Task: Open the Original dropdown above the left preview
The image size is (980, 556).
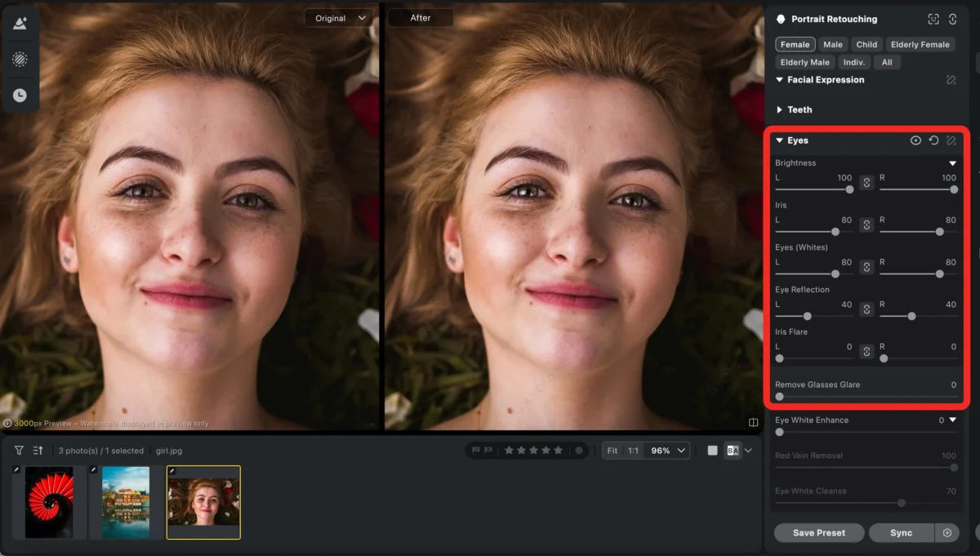Action: coord(338,17)
